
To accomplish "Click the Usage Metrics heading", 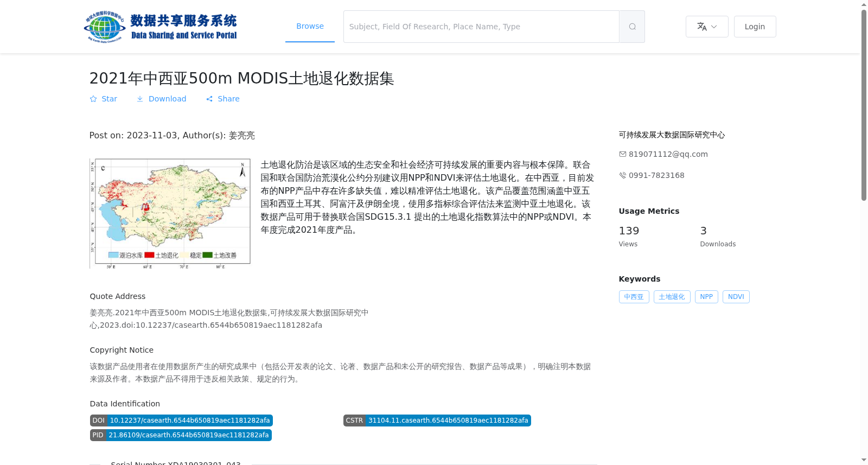I will pos(649,211).
